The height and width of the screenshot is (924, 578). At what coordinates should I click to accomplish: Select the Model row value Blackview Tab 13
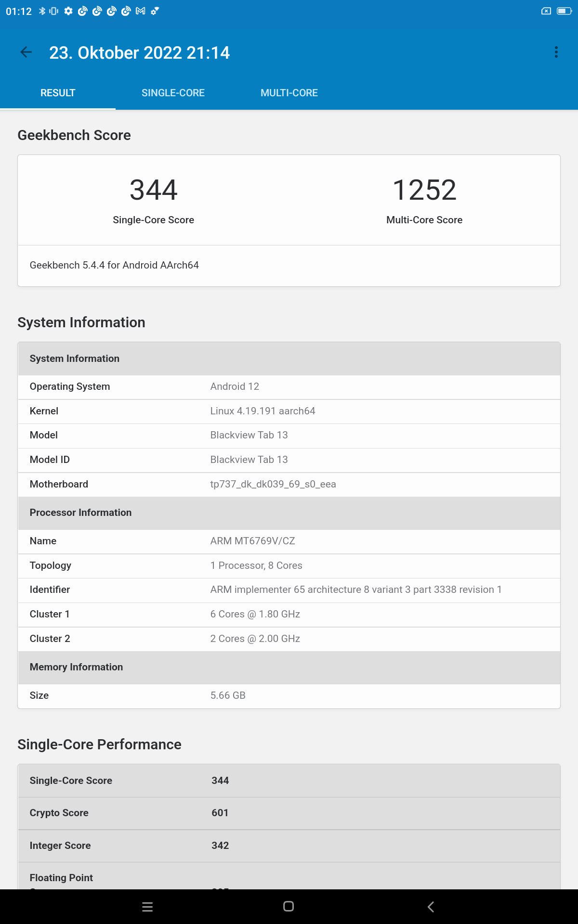[249, 435]
